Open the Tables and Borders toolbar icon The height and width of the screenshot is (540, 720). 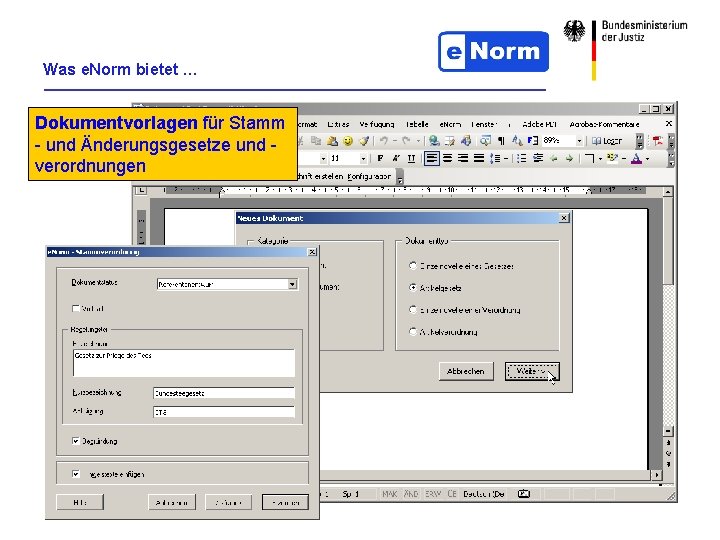tap(450, 141)
